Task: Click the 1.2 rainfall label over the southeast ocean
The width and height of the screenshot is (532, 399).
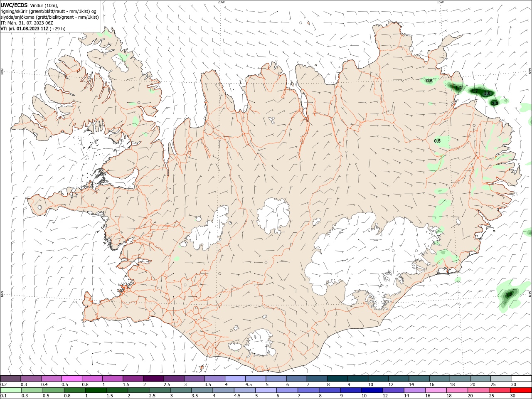Action: click(x=509, y=295)
